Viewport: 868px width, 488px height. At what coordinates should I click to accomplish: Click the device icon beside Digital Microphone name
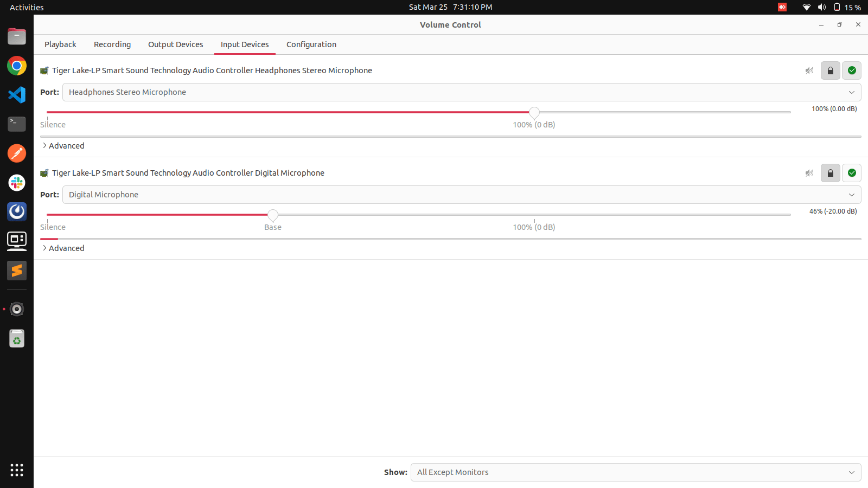pos(44,173)
